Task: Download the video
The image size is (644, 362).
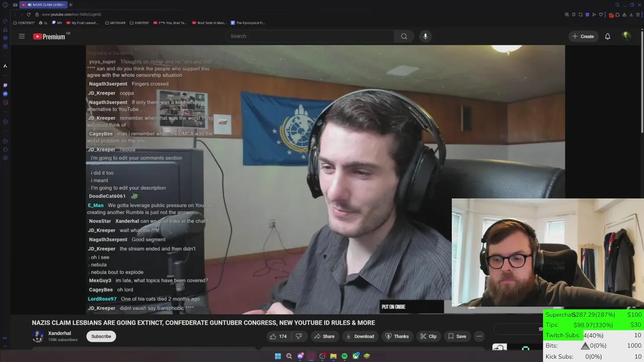Action: click(x=360, y=336)
